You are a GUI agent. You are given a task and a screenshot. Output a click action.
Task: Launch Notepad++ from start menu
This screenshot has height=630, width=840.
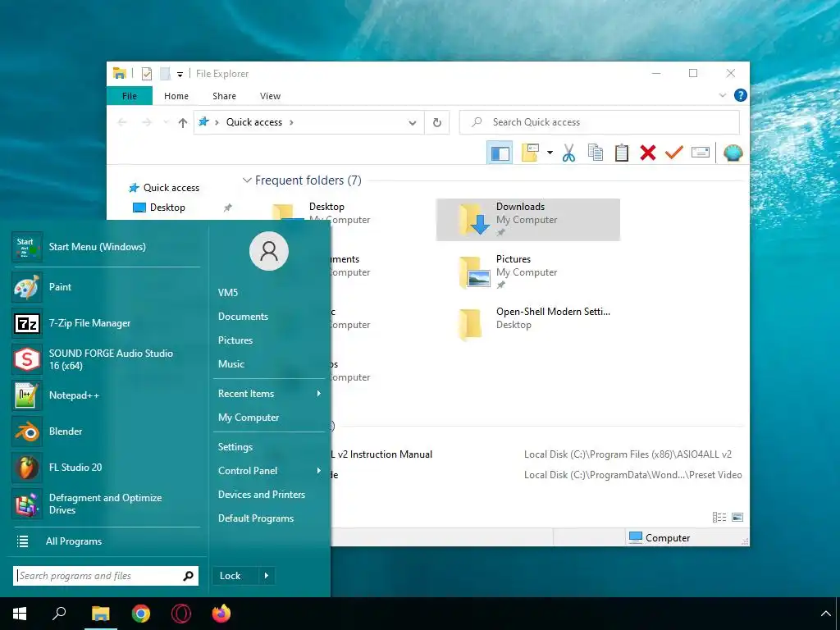pos(106,395)
